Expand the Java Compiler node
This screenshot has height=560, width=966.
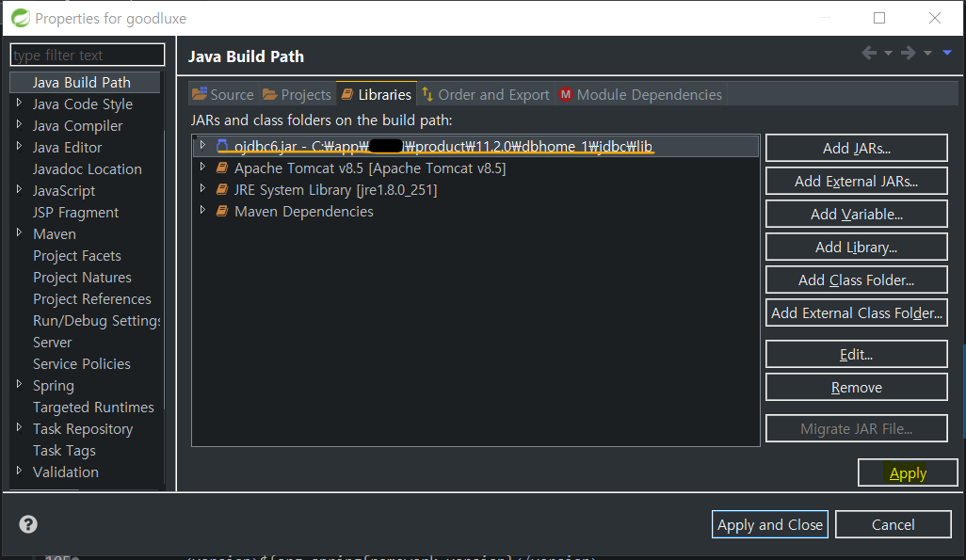pyautogui.click(x=19, y=124)
